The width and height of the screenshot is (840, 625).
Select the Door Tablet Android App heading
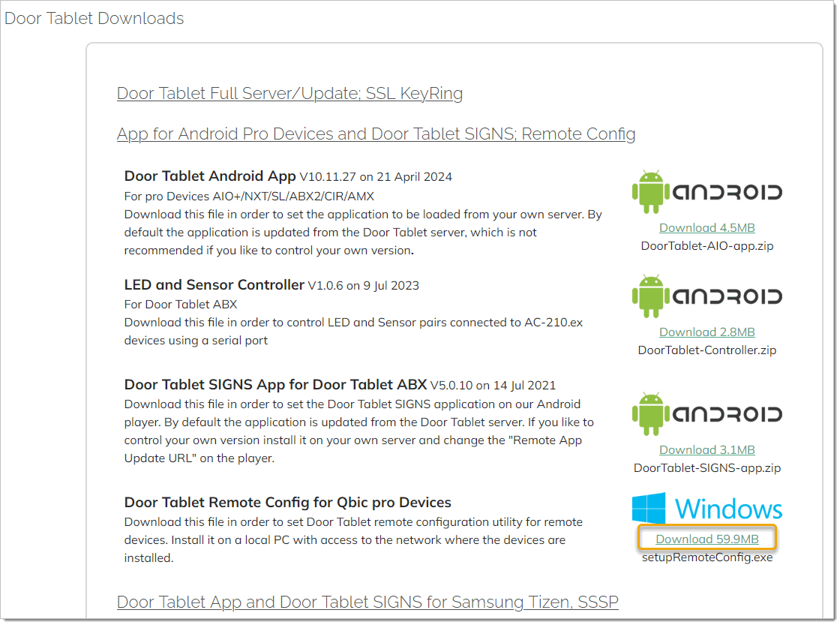tap(210, 176)
